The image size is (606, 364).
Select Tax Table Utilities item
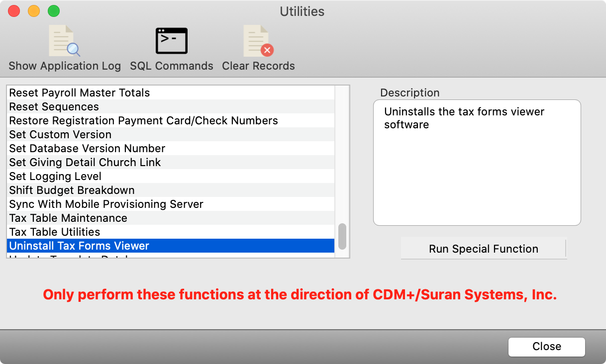55,232
